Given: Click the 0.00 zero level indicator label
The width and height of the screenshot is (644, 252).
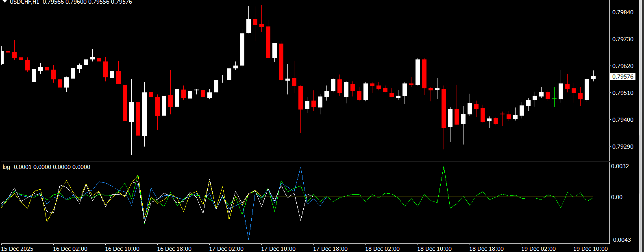Looking at the screenshot, I should [x=617, y=197].
